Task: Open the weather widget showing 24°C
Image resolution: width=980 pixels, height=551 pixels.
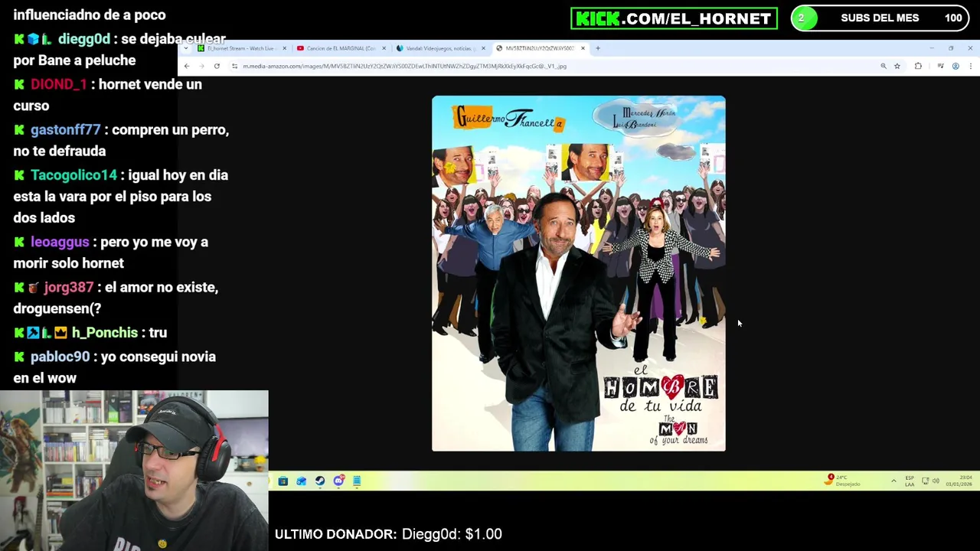Action: (843, 481)
